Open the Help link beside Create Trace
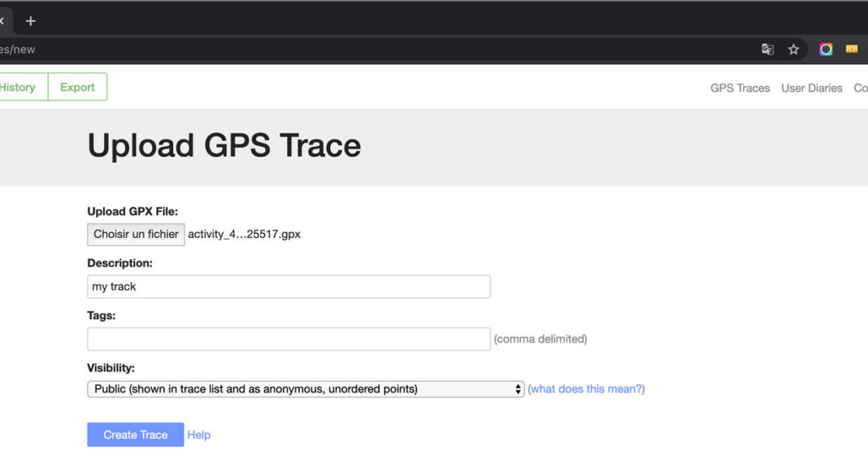Image resolution: width=868 pixels, height=471 pixels. pos(198,434)
